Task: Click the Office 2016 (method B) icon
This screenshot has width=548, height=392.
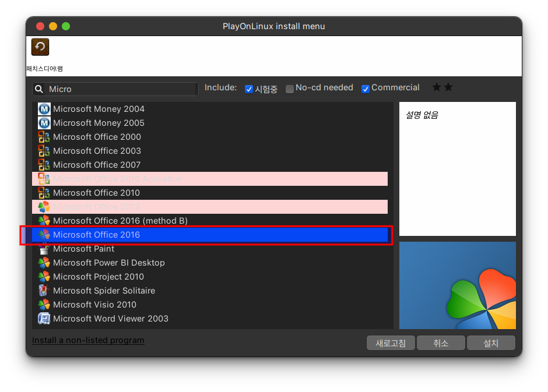Action: pyautogui.click(x=44, y=221)
